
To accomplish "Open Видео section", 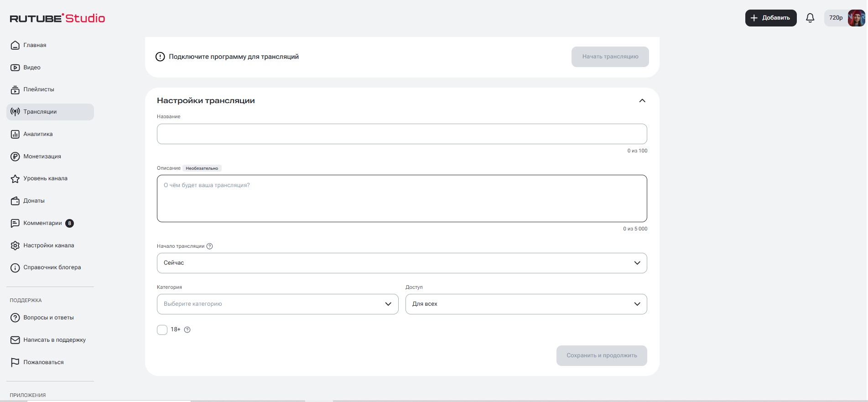I will pyautogui.click(x=50, y=68).
